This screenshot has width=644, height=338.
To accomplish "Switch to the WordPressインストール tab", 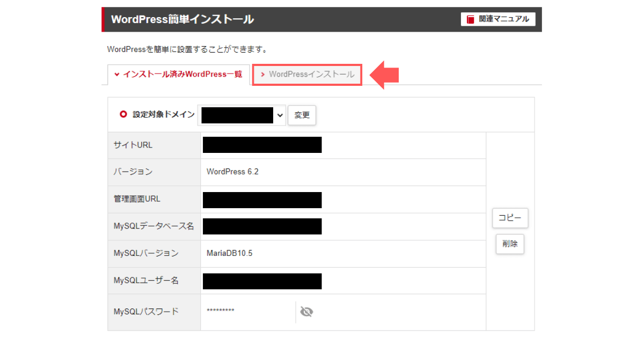I will 307,75.
